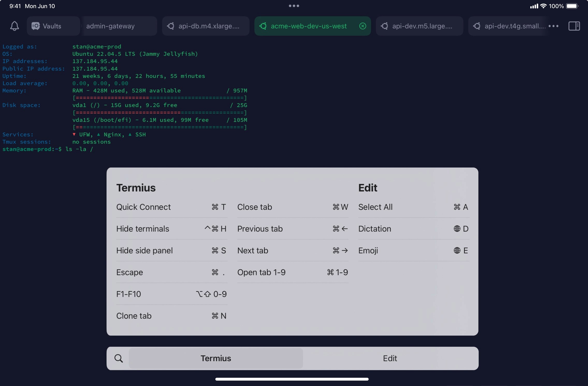Select the F1-F10 shortcut row

[x=171, y=294]
